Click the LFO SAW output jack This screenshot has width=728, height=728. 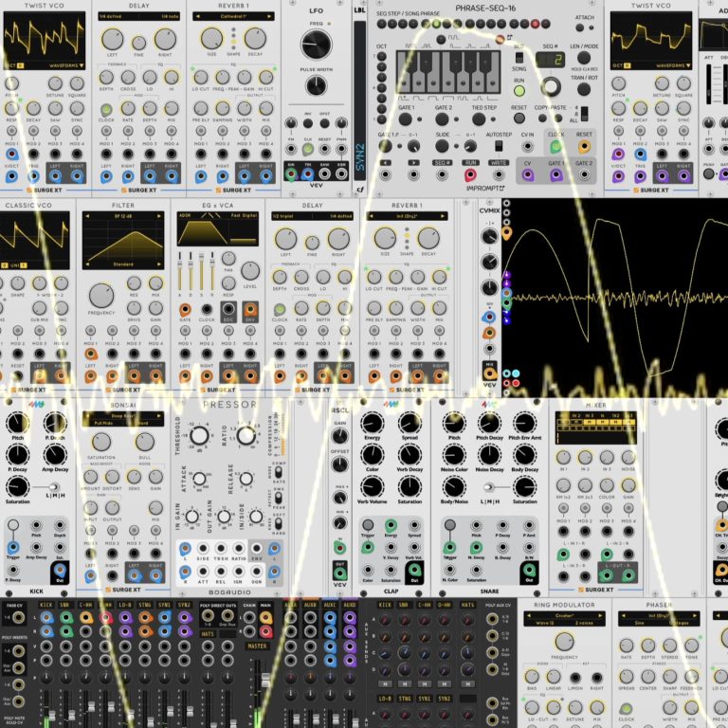click(x=324, y=174)
